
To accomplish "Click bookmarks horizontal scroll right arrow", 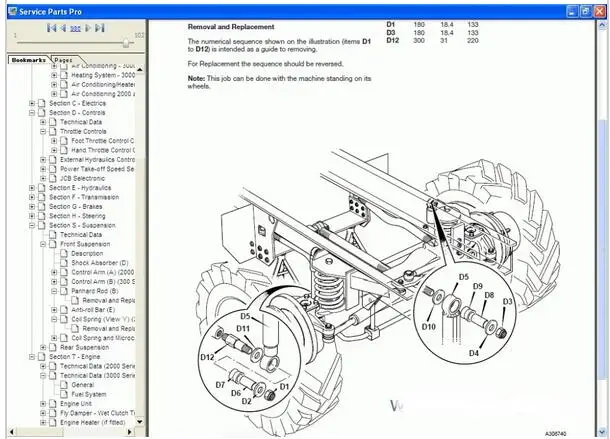I will coord(130,432).
